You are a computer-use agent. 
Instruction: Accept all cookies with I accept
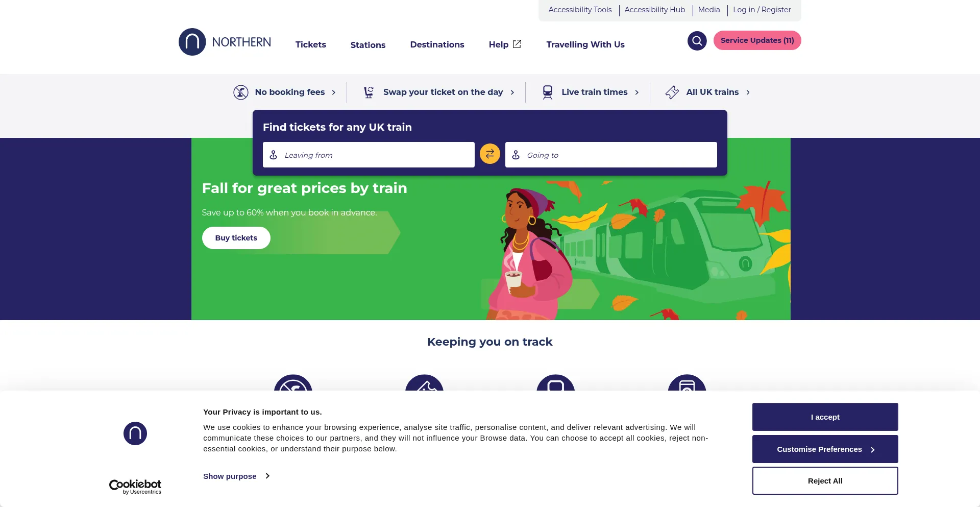[825, 417]
